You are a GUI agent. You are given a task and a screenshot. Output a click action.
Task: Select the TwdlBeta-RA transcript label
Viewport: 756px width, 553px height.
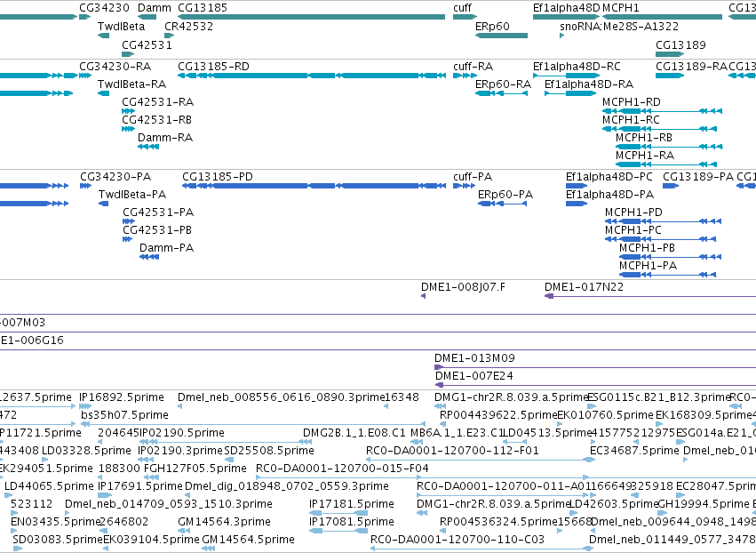coord(132,84)
